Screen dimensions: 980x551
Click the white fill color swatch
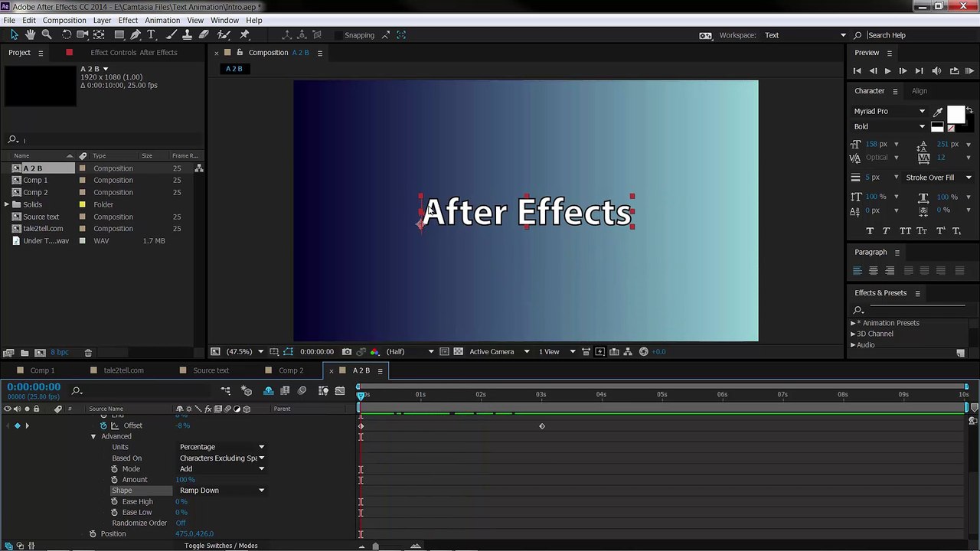(x=955, y=115)
